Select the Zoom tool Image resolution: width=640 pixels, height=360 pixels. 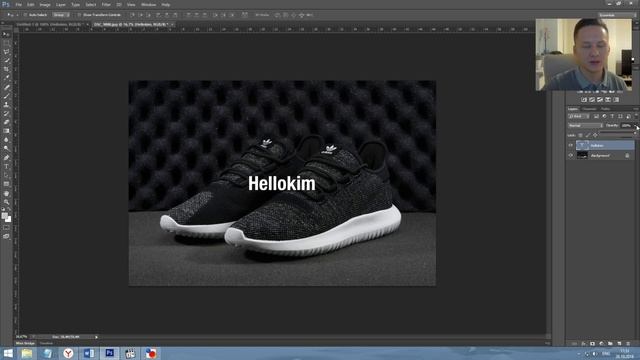(6, 202)
